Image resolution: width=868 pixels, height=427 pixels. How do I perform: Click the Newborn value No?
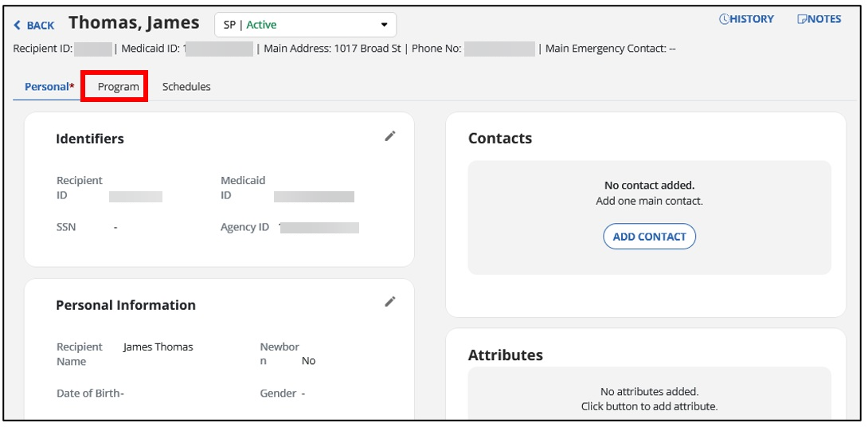click(308, 361)
